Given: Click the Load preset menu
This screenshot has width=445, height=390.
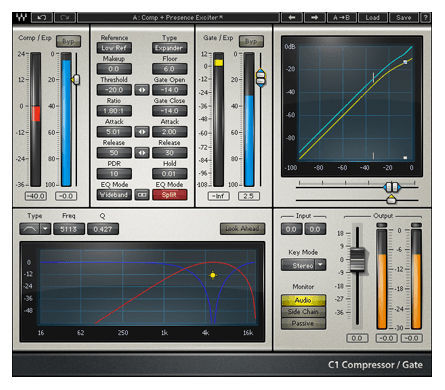Looking at the screenshot, I should coord(372,17).
